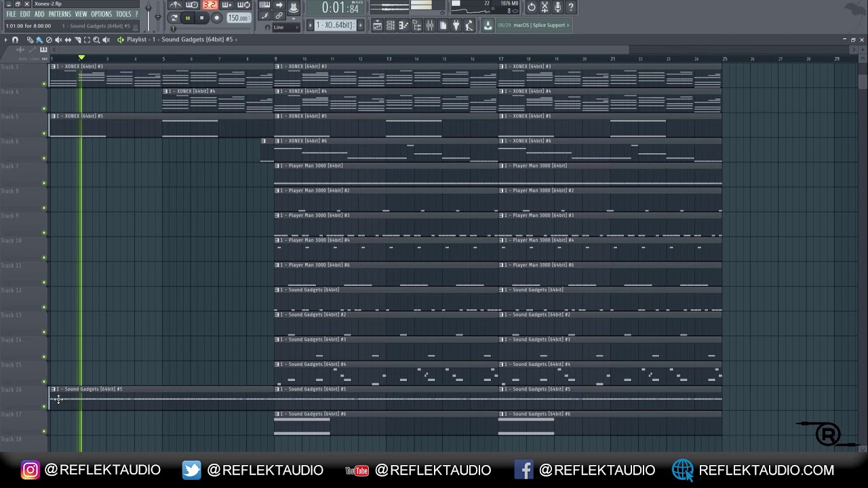Toggle loop recording icon
The width and height of the screenshot is (868, 488).
coord(244,5)
